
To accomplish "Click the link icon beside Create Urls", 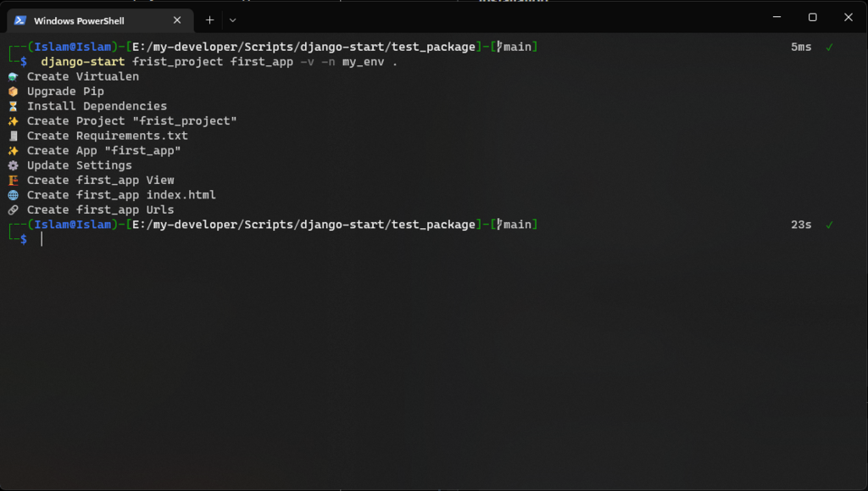I will click(14, 209).
